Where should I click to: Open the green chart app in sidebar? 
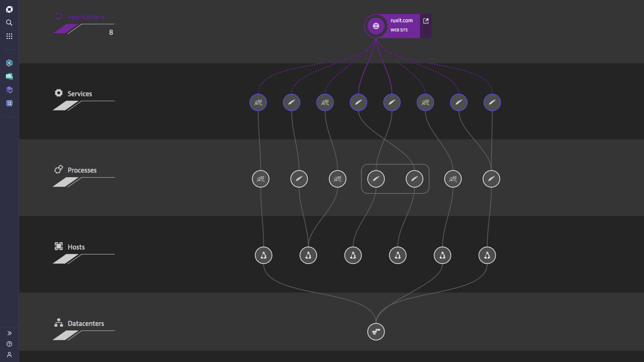9,76
